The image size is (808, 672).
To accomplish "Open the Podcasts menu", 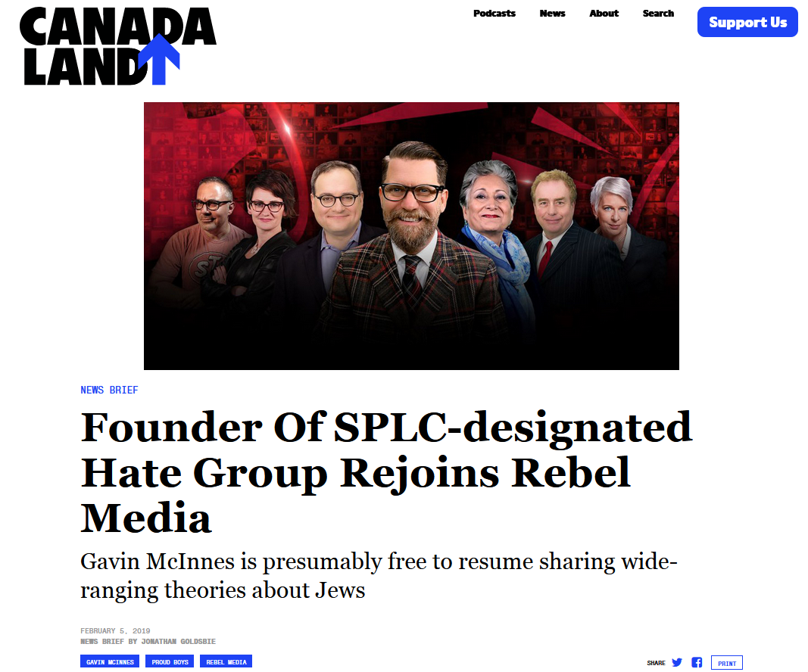I will click(x=494, y=14).
